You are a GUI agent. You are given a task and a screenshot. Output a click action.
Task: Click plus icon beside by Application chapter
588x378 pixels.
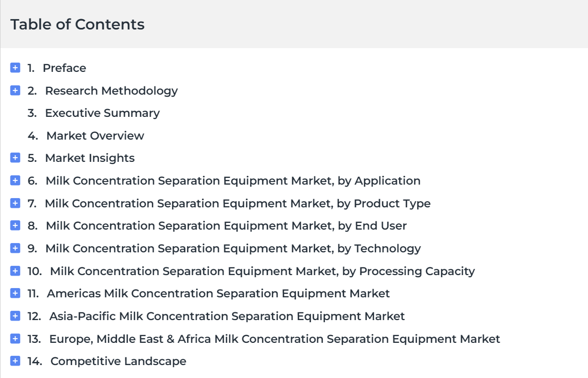click(x=15, y=180)
